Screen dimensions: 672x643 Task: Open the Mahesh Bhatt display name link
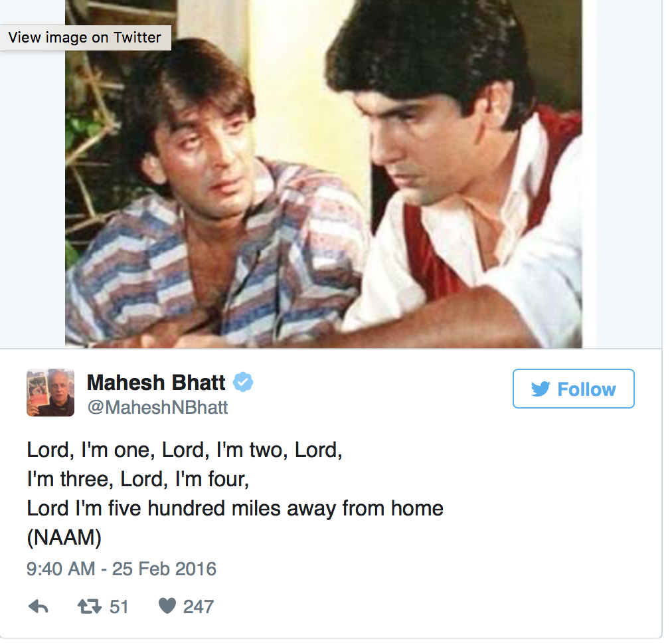click(156, 383)
